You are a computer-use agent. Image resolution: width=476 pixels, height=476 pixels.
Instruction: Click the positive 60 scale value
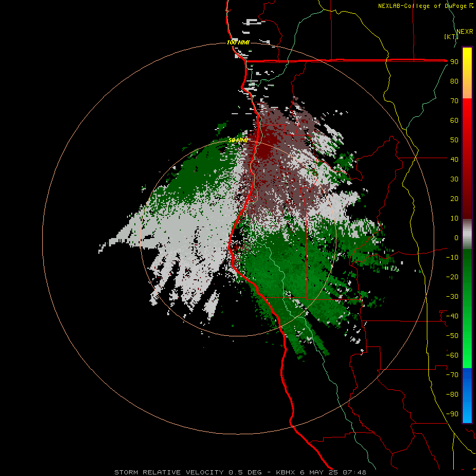(454, 121)
